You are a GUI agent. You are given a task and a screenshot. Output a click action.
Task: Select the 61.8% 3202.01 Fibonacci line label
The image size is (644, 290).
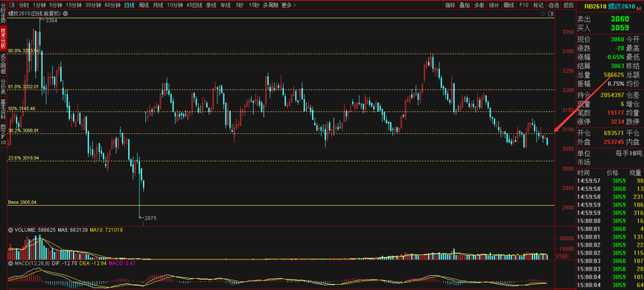(23, 86)
